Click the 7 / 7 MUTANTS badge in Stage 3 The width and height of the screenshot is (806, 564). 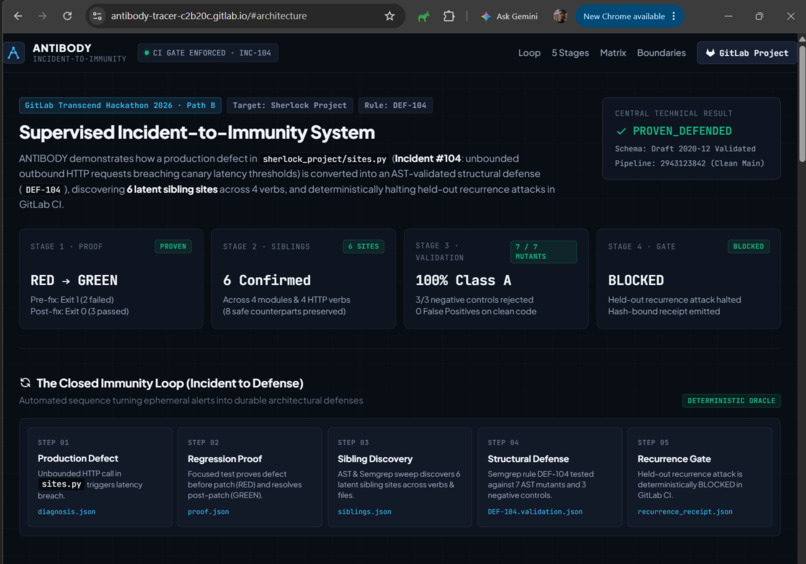543,252
